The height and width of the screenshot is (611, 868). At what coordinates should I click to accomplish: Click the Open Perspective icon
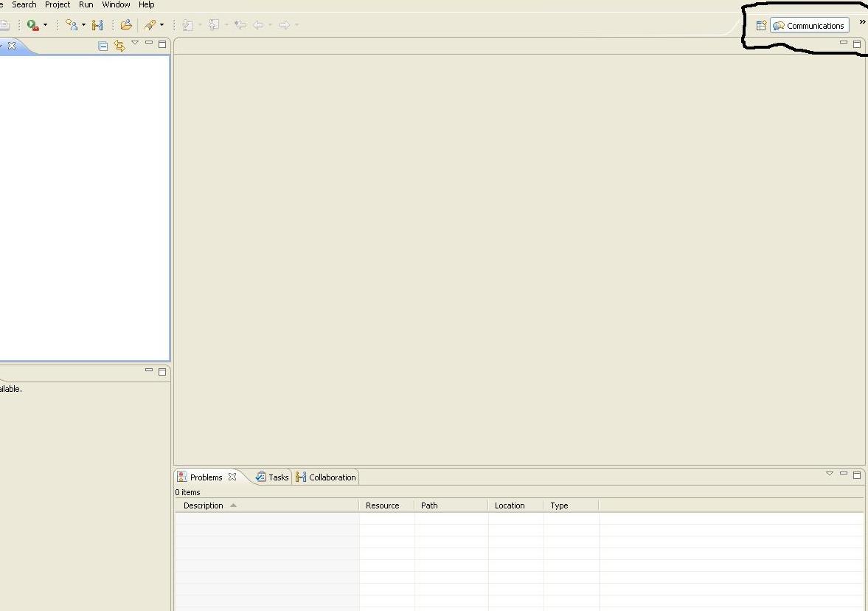760,26
